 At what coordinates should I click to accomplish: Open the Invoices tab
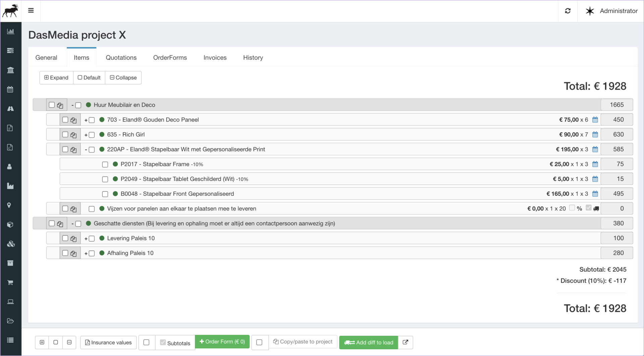[215, 57]
